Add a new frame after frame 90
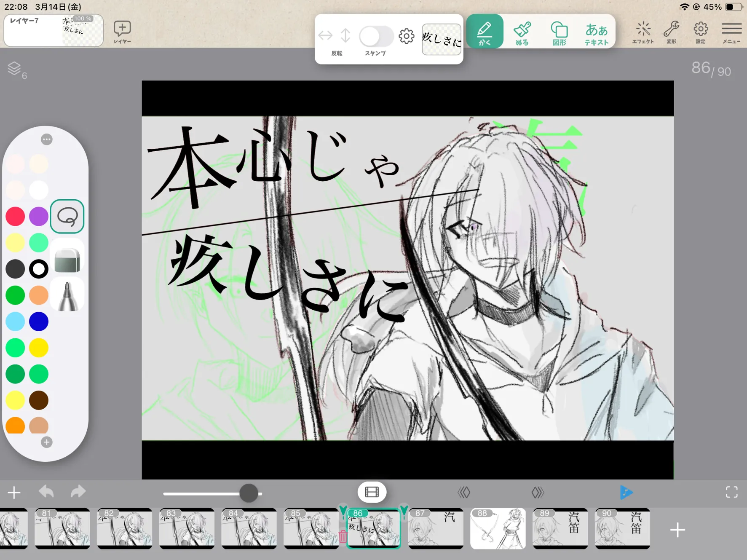 click(x=677, y=530)
